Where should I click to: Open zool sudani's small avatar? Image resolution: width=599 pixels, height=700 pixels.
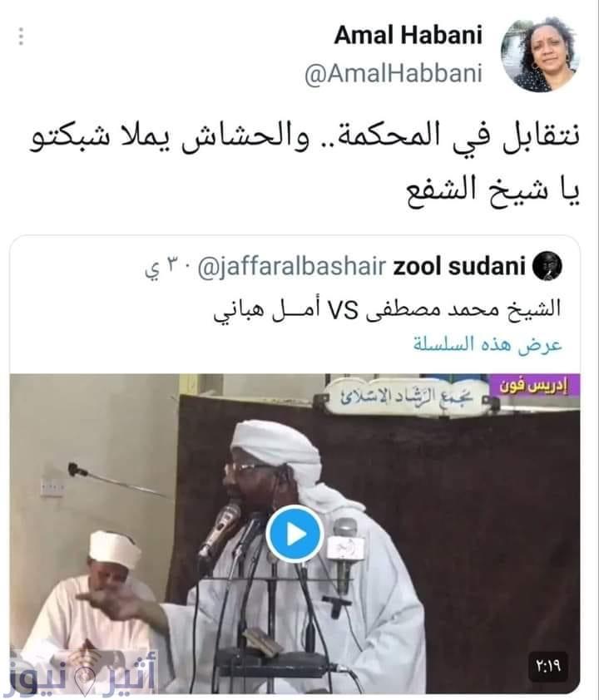[547, 266]
